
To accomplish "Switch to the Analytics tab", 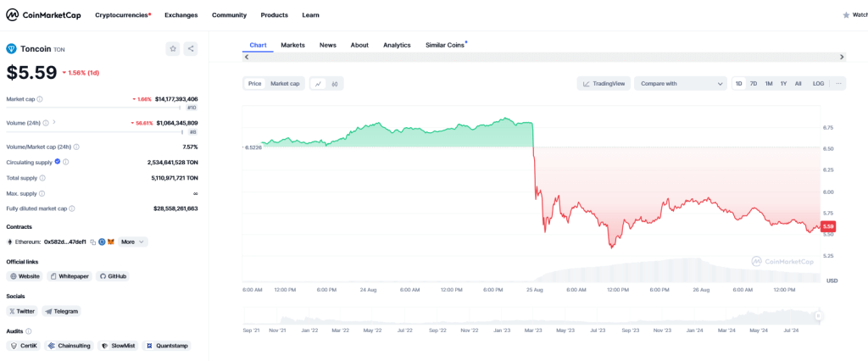I will coord(397,45).
